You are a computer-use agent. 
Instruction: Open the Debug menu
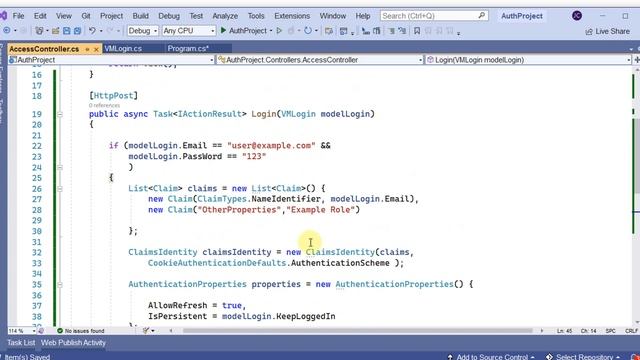(169, 16)
